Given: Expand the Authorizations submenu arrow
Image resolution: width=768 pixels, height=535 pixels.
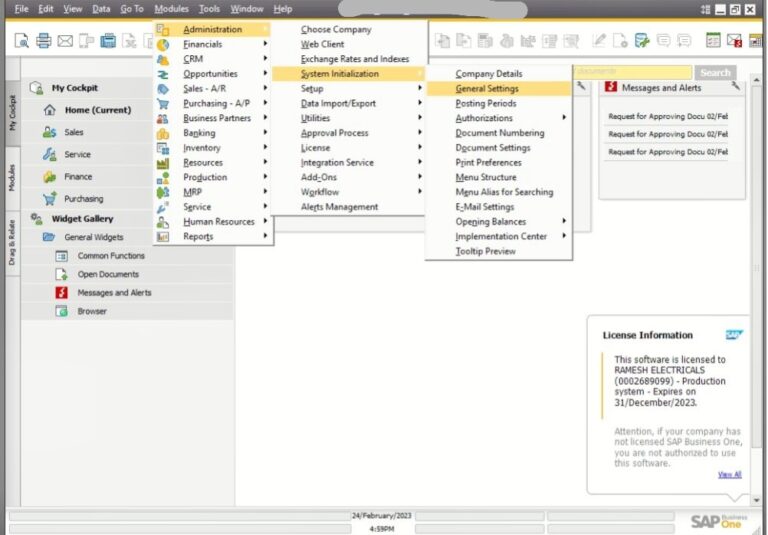Looking at the screenshot, I should (564, 117).
